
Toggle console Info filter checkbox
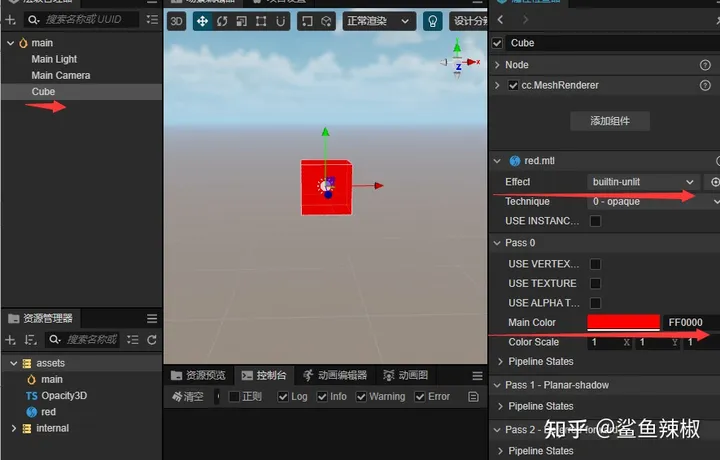click(x=322, y=397)
